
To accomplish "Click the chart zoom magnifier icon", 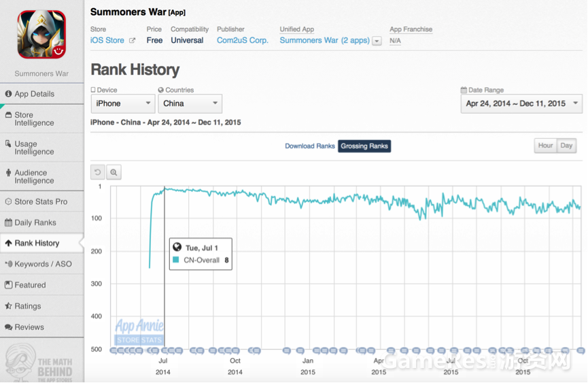I will (114, 172).
